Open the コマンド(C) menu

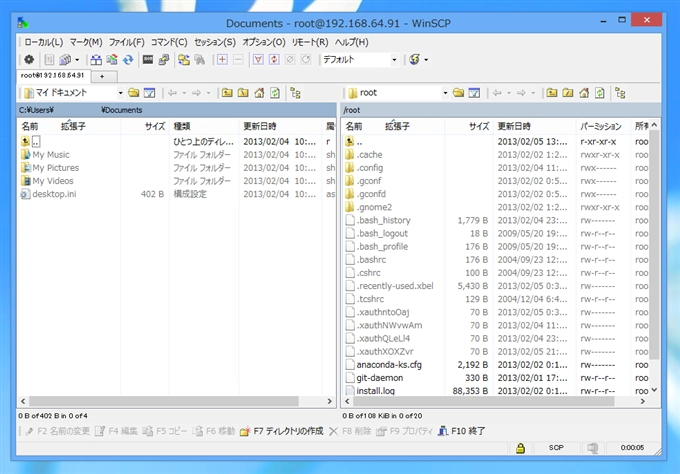point(169,42)
